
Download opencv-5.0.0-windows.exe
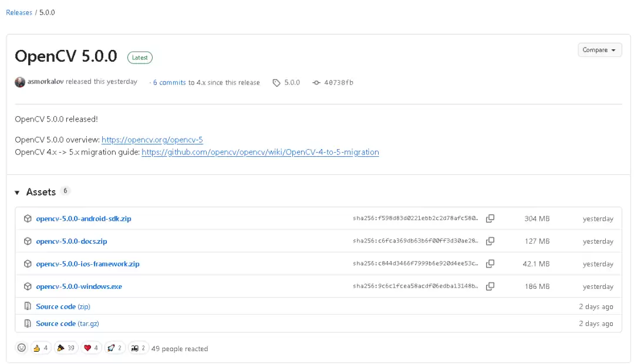click(x=79, y=287)
